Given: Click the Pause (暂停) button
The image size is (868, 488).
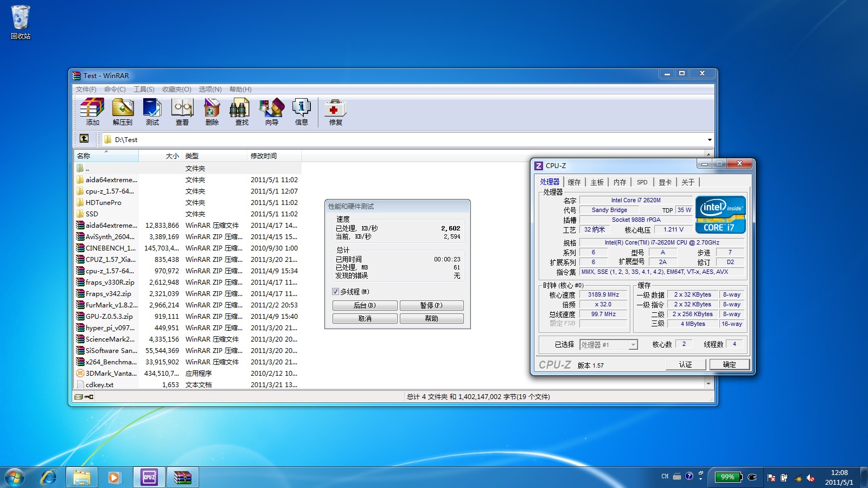Looking at the screenshot, I should click(431, 305).
